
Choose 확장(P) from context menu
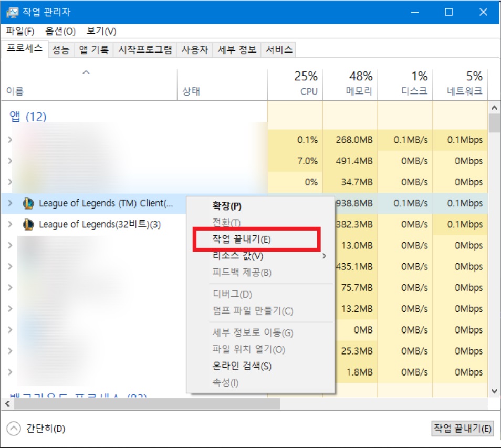(x=227, y=206)
